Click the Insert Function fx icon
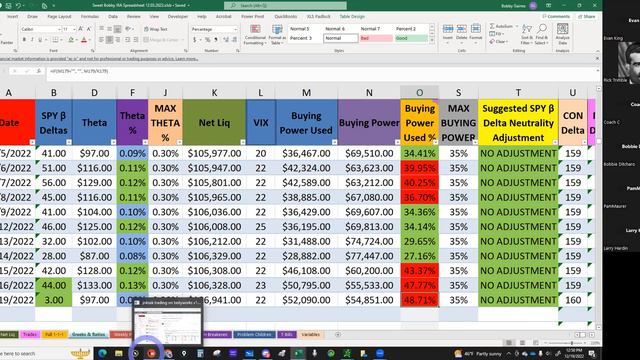Image resolution: width=640 pixels, height=360 pixels. [39, 71]
